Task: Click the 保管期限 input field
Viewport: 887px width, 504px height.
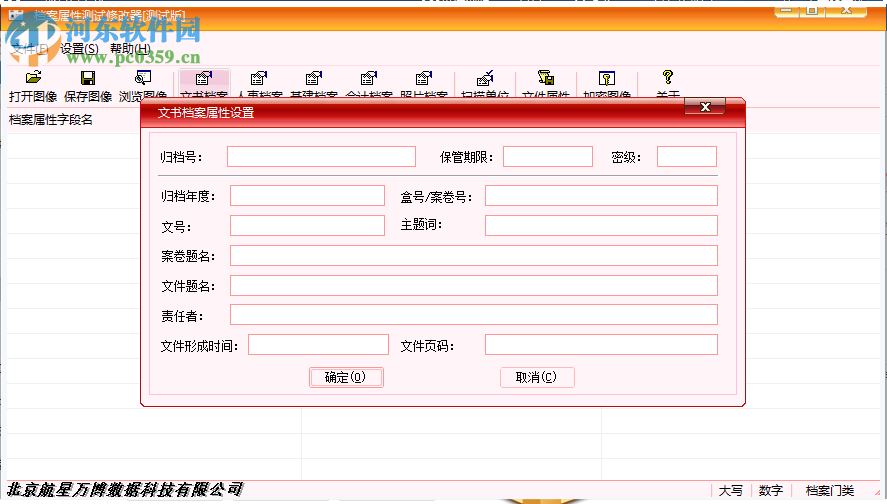Action: coord(548,157)
